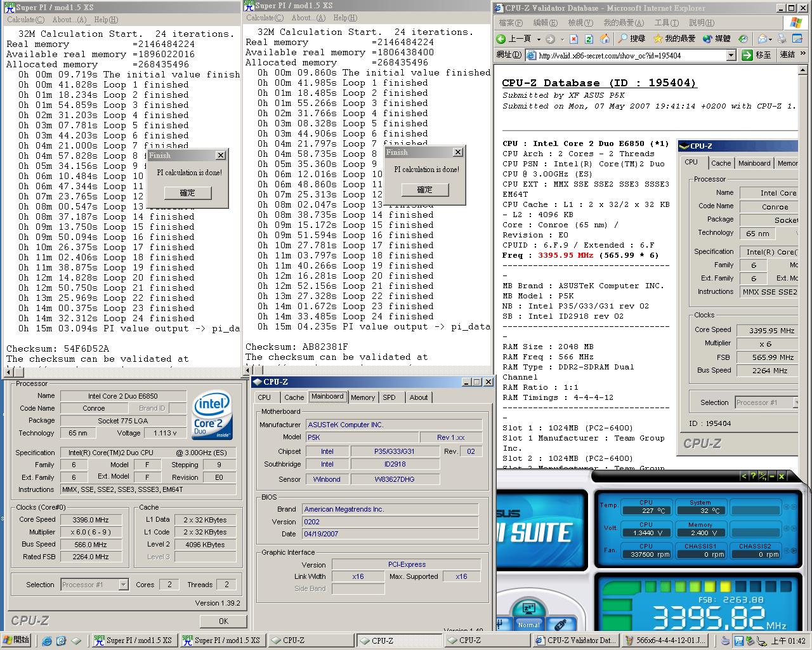Open the Calculate menu in left Super PI

[x=25, y=20]
